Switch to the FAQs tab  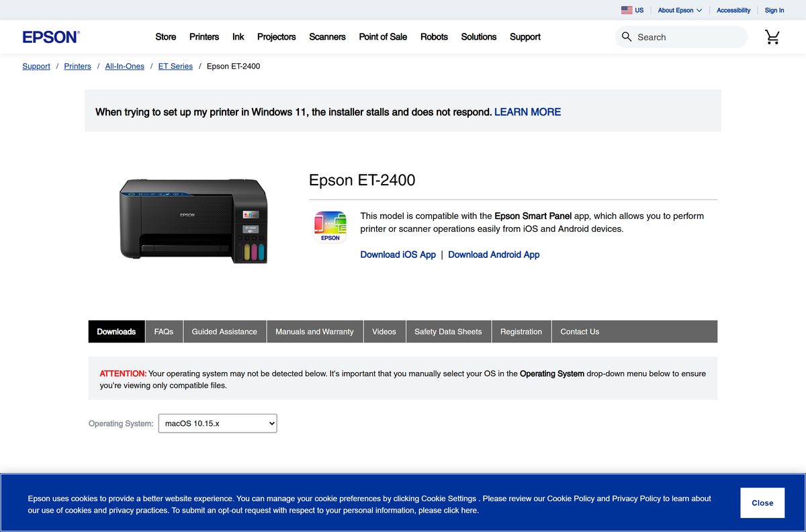(164, 331)
